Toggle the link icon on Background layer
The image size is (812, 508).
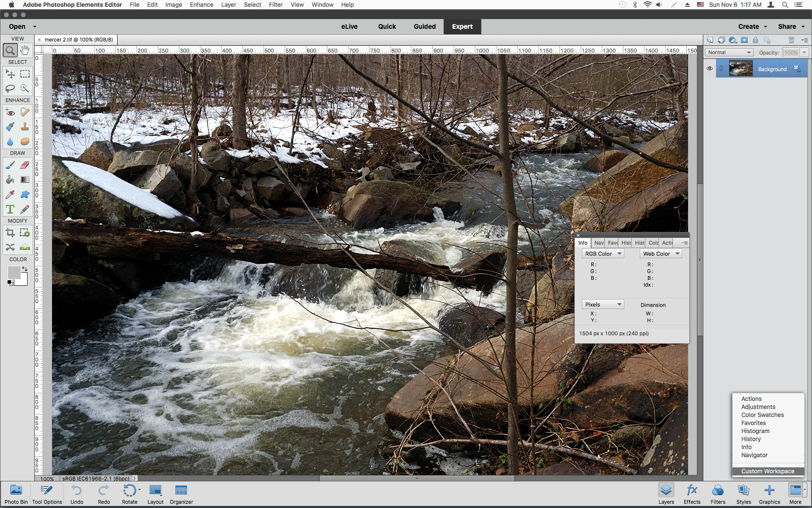721,69
